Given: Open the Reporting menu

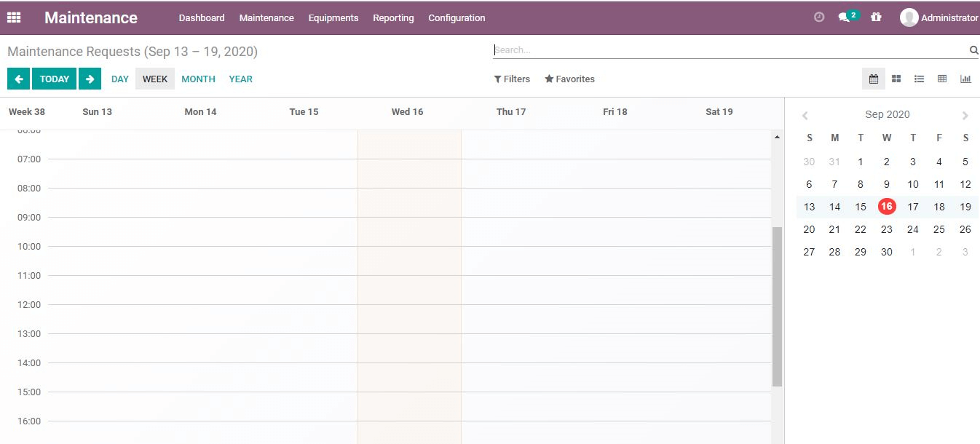Looking at the screenshot, I should tap(393, 17).
